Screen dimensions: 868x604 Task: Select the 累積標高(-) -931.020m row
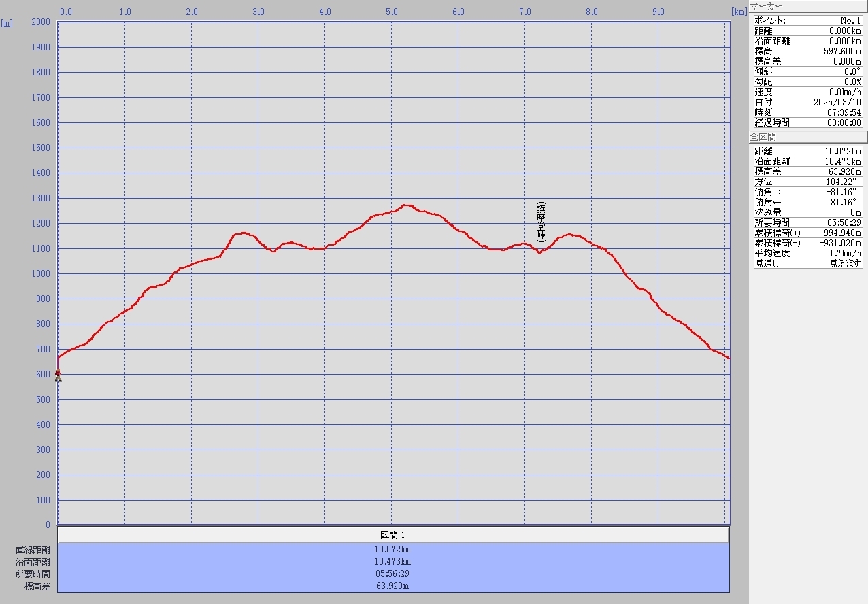[807, 243]
